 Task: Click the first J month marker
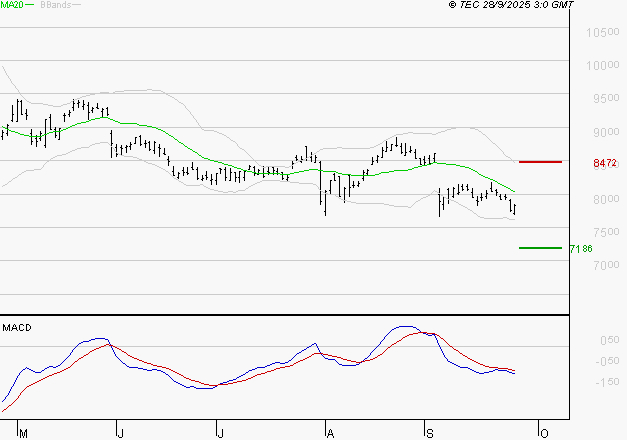[120, 434]
